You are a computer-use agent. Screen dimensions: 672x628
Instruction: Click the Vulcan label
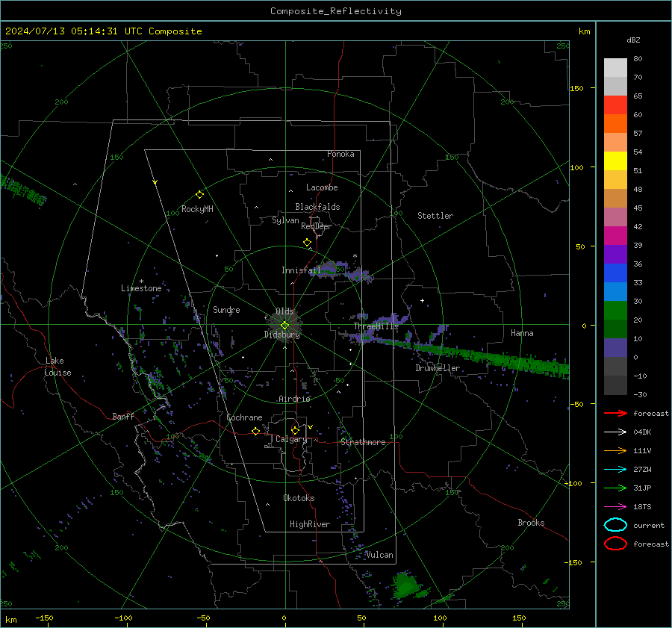click(x=379, y=555)
